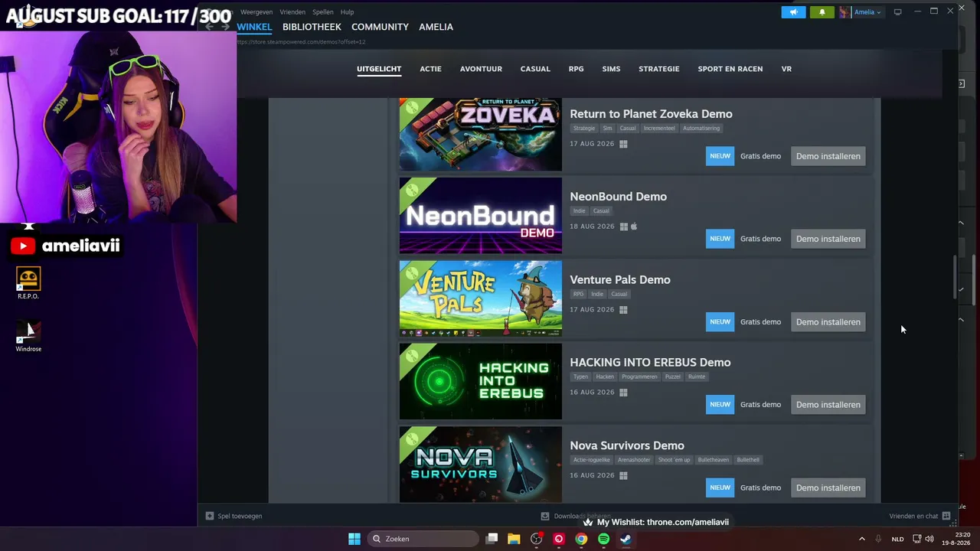This screenshot has width=980, height=551.
Task: Switch Steam to Big Picture mode
Action: (x=898, y=12)
